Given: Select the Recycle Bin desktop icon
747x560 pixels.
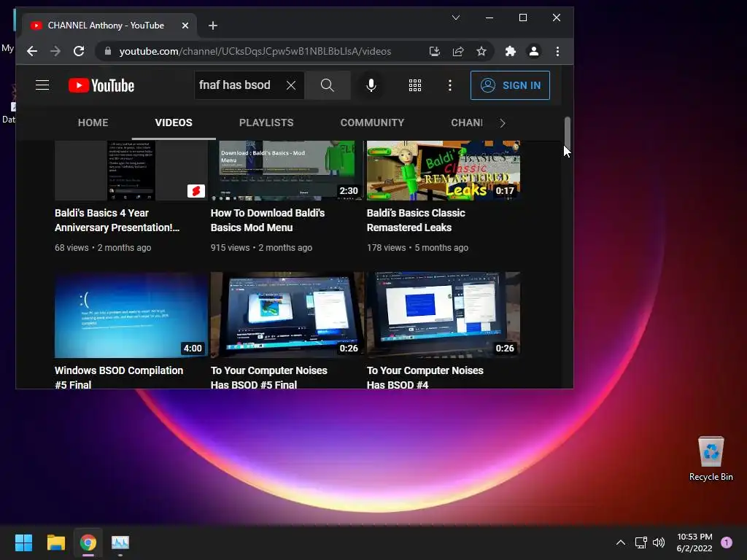Looking at the screenshot, I should 711,459.
